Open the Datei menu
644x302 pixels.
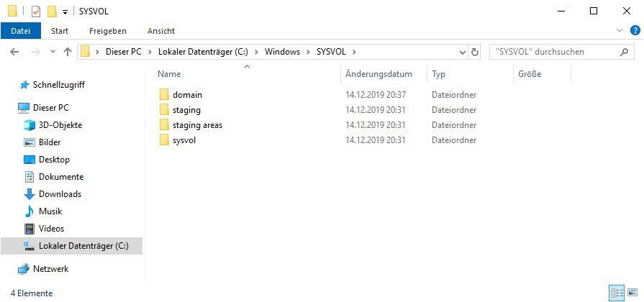21,31
